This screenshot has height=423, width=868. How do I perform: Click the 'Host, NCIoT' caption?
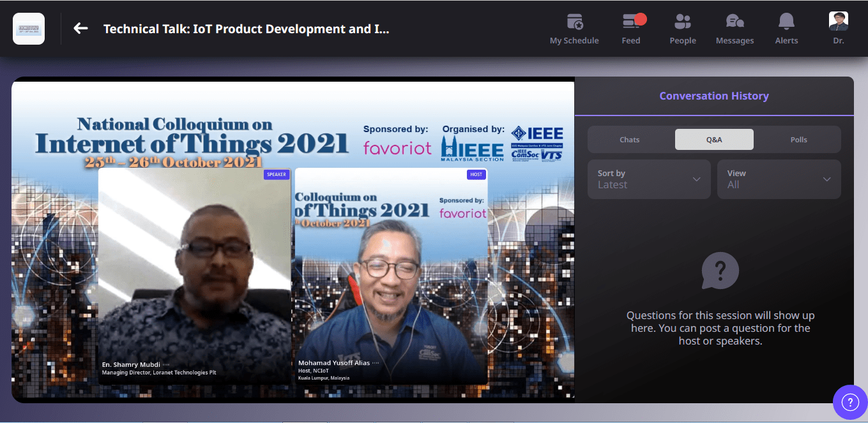tap(313, 371)
